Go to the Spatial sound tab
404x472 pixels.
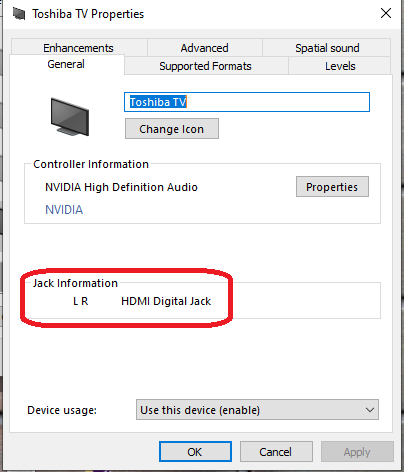click(x=327, y=48)
